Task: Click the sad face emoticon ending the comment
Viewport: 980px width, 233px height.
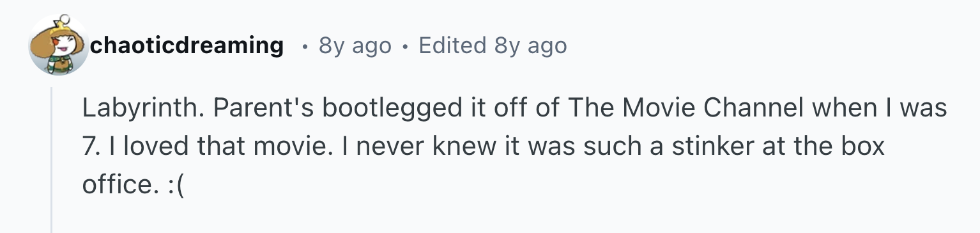Action: click(x=174, y=186)
